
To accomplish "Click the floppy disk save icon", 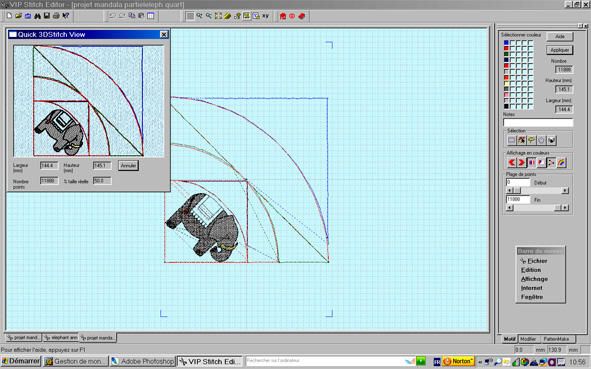I will coord(47,16).
